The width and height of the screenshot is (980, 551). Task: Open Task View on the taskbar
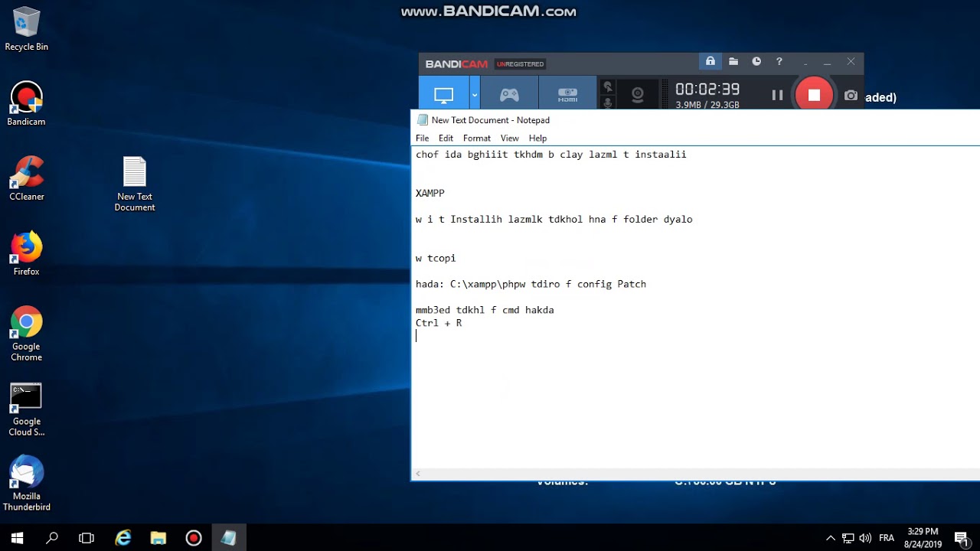coord(87,538)
